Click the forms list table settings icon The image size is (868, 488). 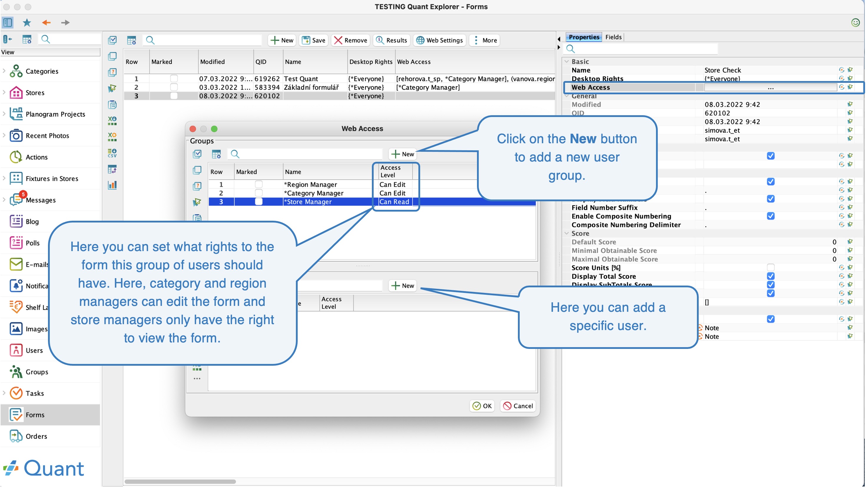pyautogui.click(x=131, y=40)
